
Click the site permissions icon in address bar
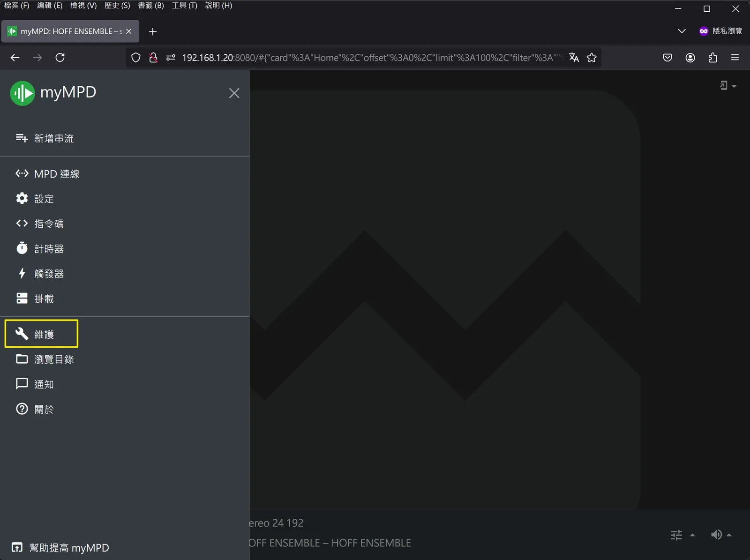[171, 58]
